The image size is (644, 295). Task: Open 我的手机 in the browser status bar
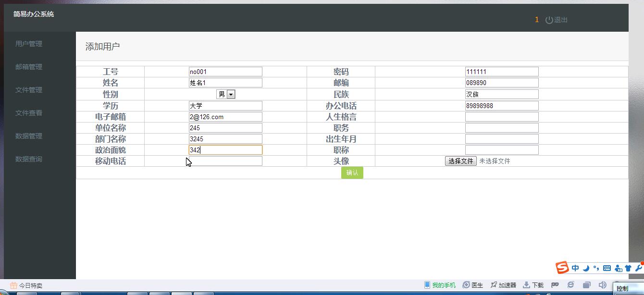point(440,285)
